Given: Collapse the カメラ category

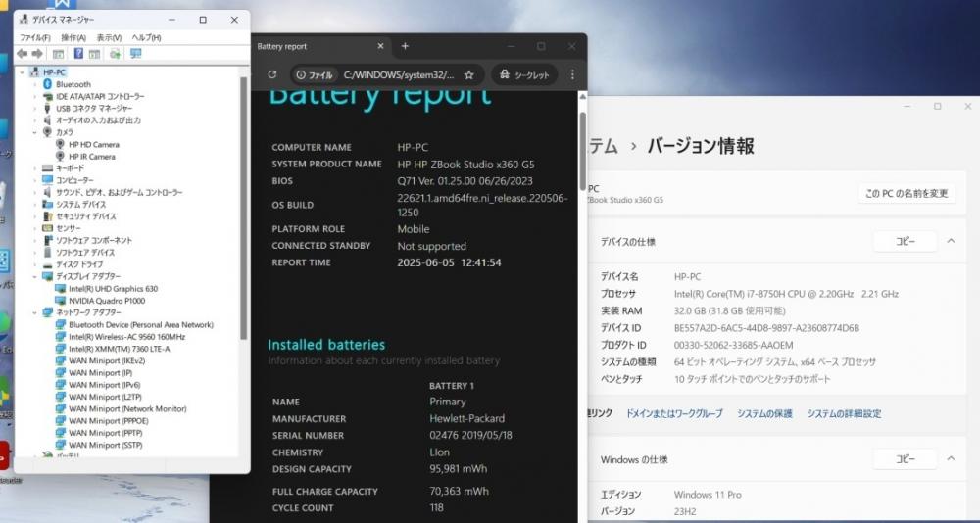Looking at the screenshot, I should (35, 132).
